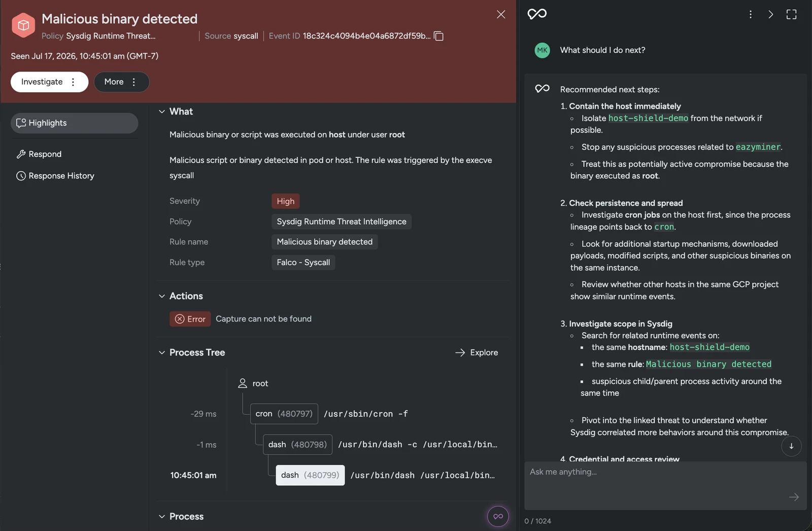Open the More button's three-dot menu

click(134, 82)
